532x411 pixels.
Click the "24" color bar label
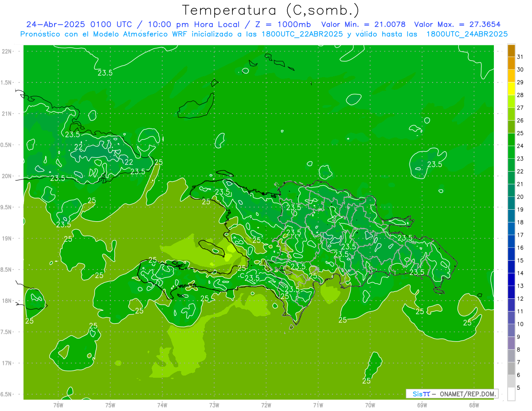click(520, 146)
